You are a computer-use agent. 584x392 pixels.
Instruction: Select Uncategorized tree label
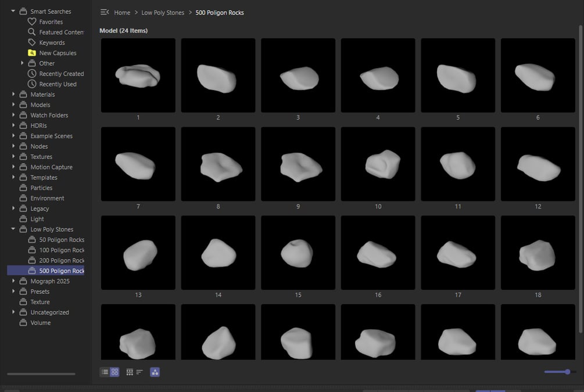click(x=49, y=312)
